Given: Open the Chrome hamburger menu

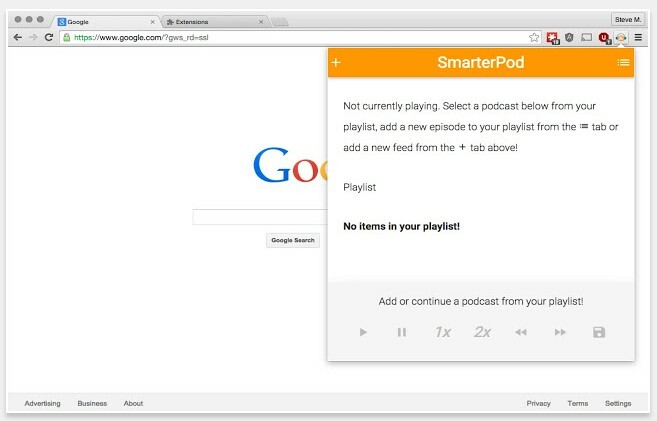Looking at the screenshot, I should tap(638, 38).
